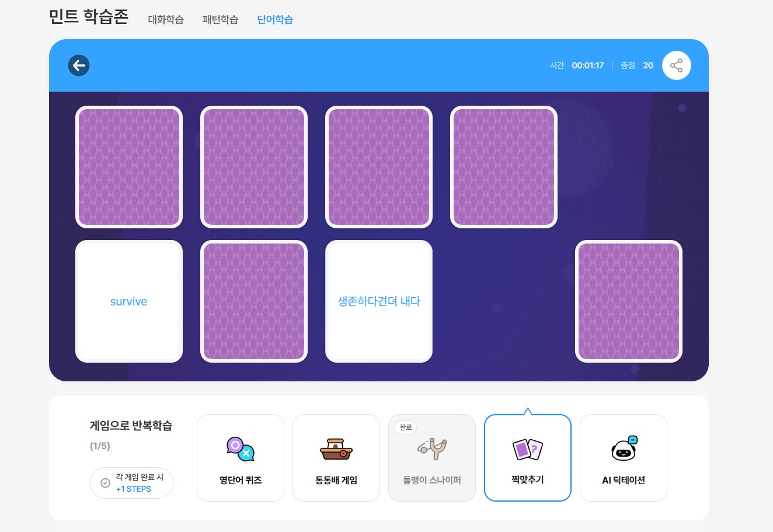Image resolution: width=773 pixels, height=532 pixels.
Task: Select the 짝맞추기 card matching game
Action: point(528,458)
